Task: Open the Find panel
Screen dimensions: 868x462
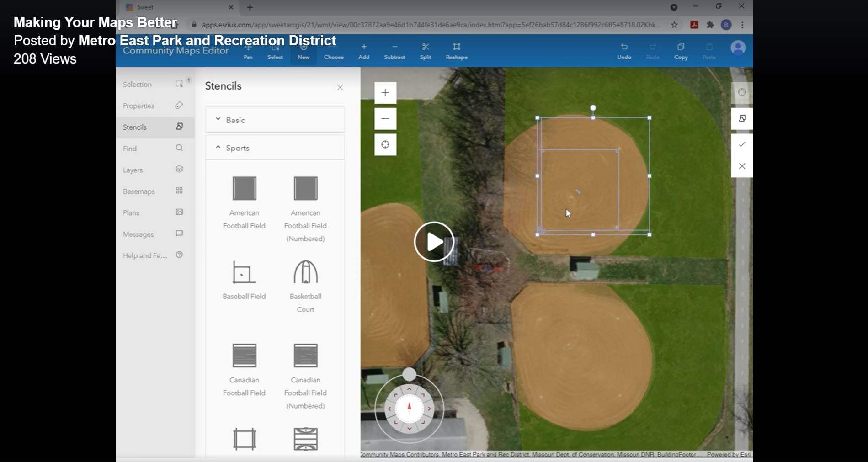Action: point(155,149)
